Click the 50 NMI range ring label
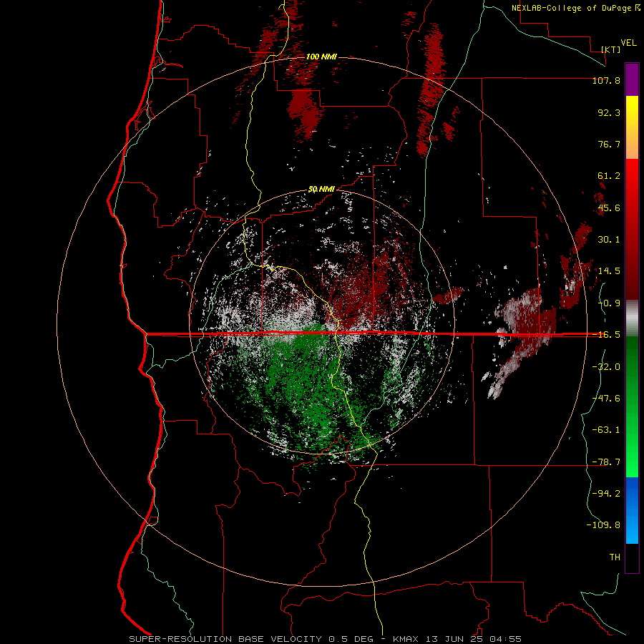 point(321,190)
